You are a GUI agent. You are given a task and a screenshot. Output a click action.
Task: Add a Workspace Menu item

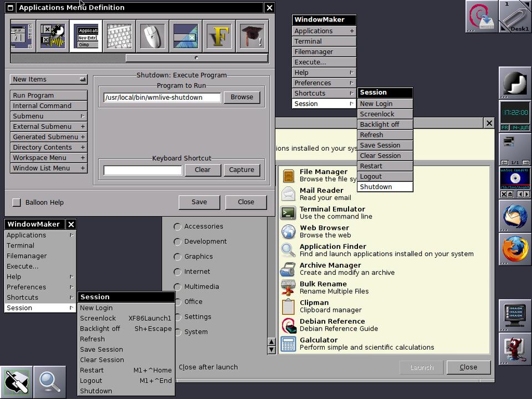(49, 158)
